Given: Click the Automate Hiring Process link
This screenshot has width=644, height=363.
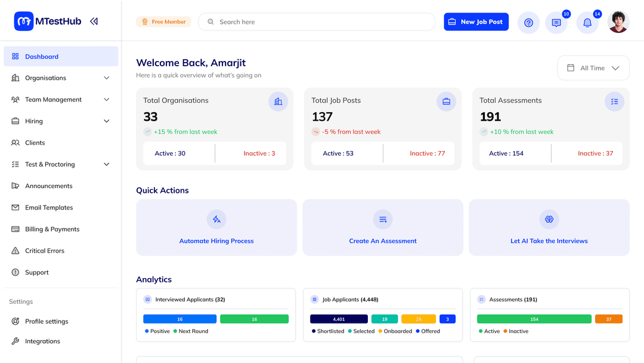Looking at the screenshot, I should 216,241.
